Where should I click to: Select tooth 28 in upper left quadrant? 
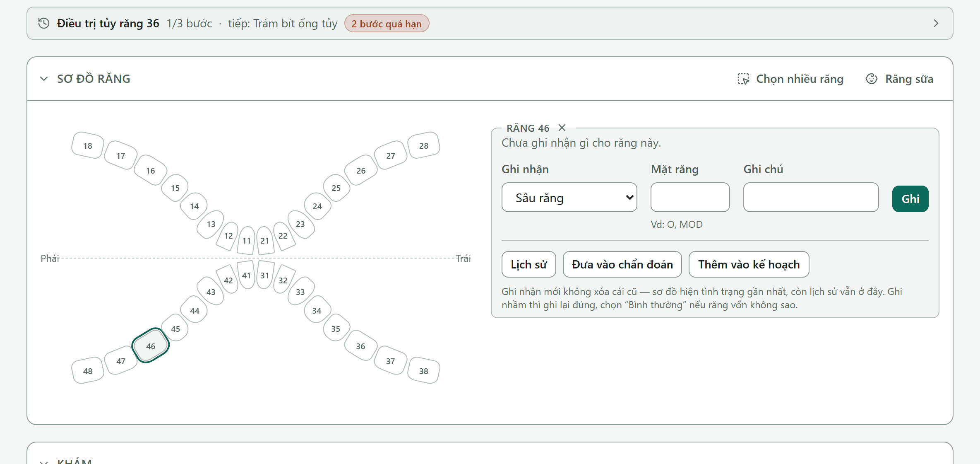pos(424,145)
